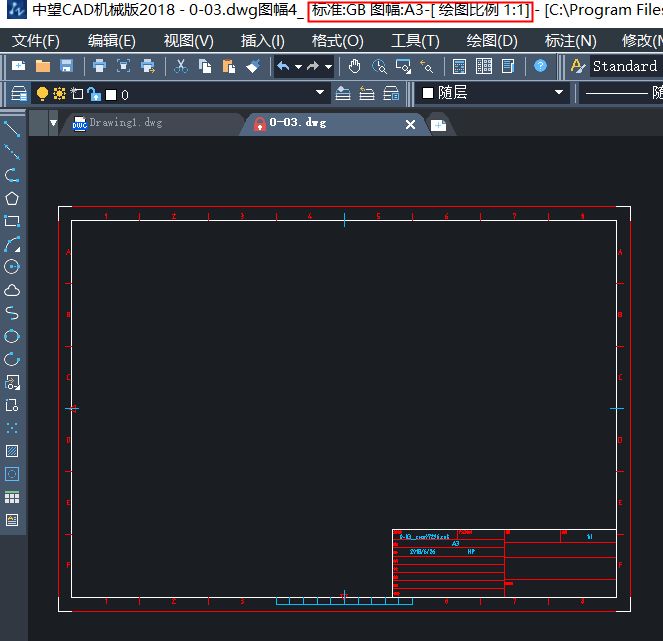This screenshot has width=663, height=641.
Task: Open the 随层 color dropdown
Action: point(559,93)
